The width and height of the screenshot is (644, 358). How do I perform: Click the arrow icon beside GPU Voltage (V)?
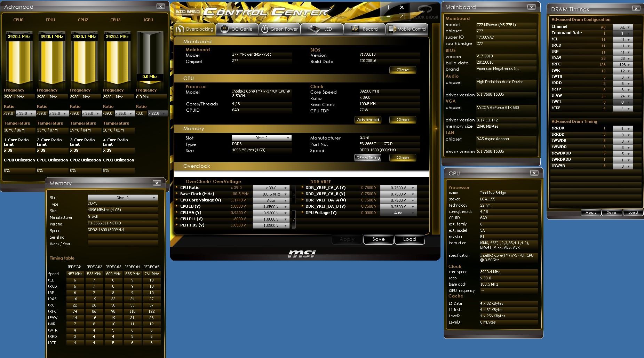[302, 213]
